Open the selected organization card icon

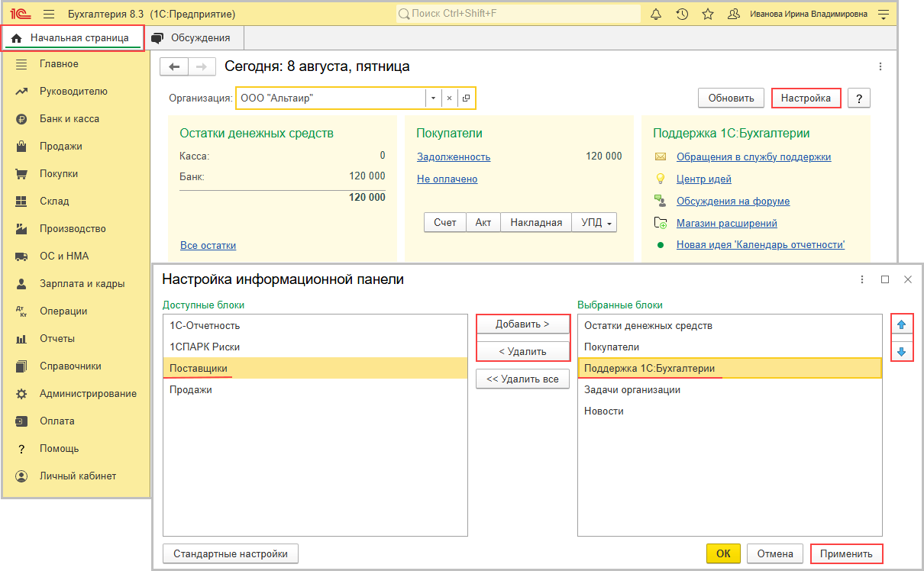(x=466, y=98)
